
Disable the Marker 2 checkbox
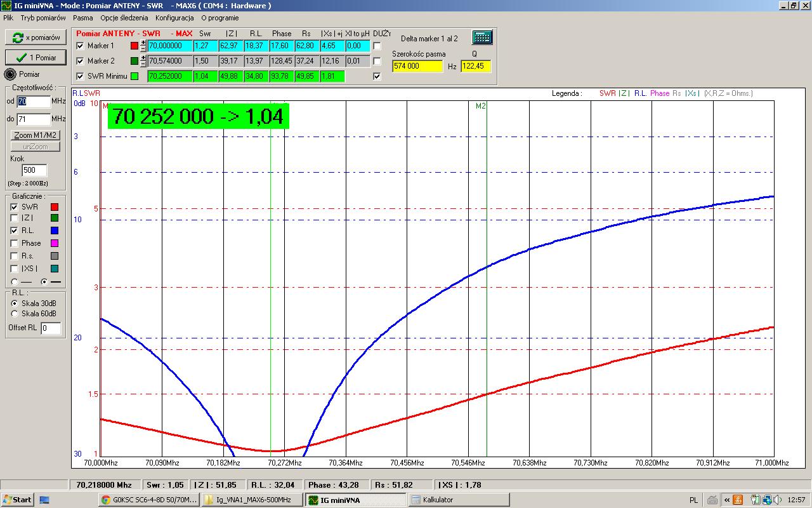click(x=80, y=61)
